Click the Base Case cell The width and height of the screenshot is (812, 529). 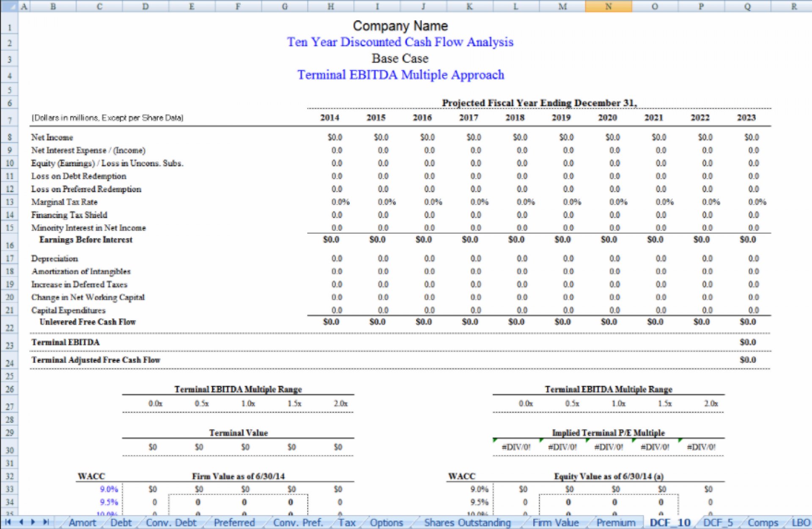[x=400, y=58]
